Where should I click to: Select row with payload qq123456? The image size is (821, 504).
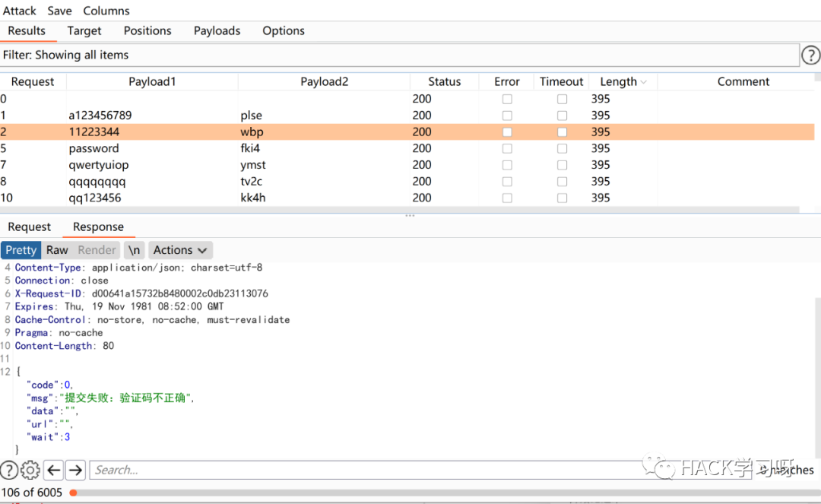pos(407,198)
